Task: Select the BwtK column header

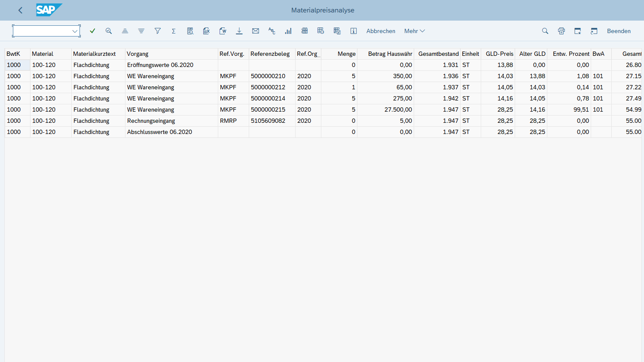Action: point(18,54)
